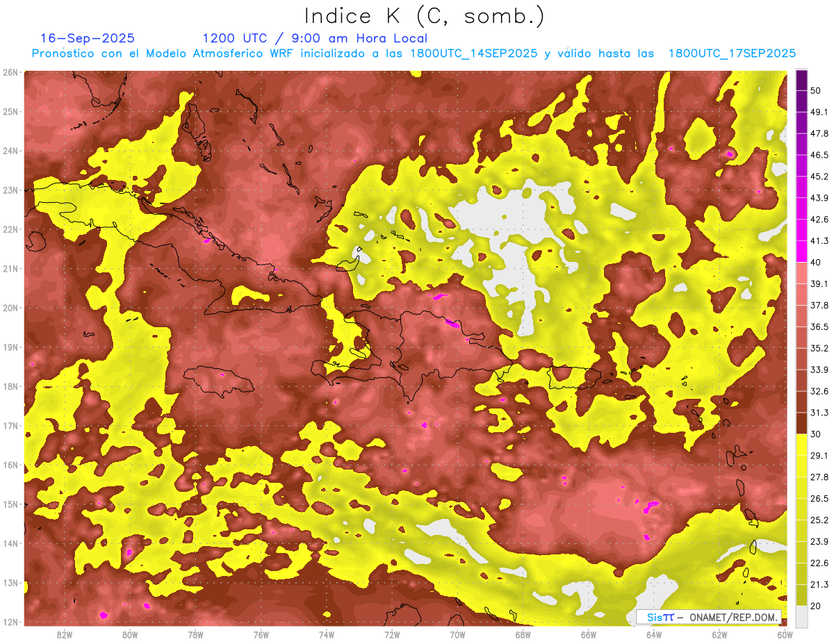Viewport: 834px width, 644px height.
Task: Click the Indice K chart title
Action: tap(425, 16)
